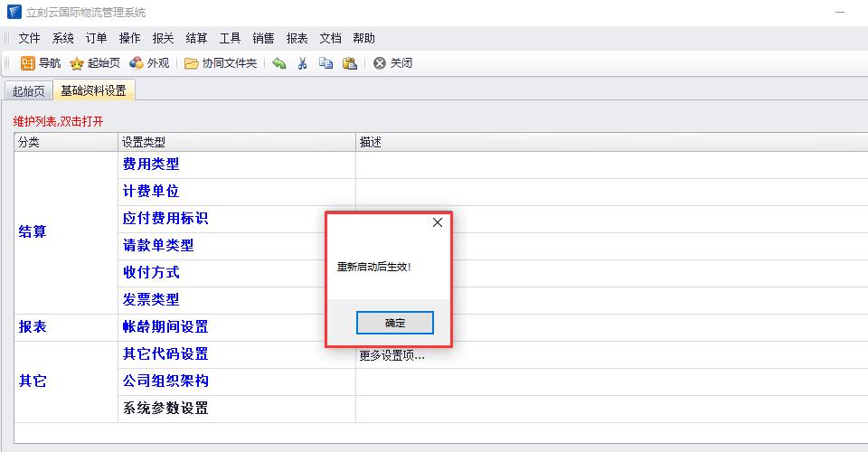Select the 基础资料设置 tab
Viewport: 868px width, 452px height.
click(93, 90)
